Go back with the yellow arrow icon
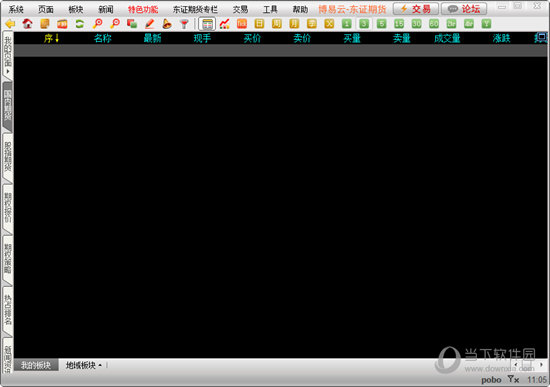 coord(10,24)
